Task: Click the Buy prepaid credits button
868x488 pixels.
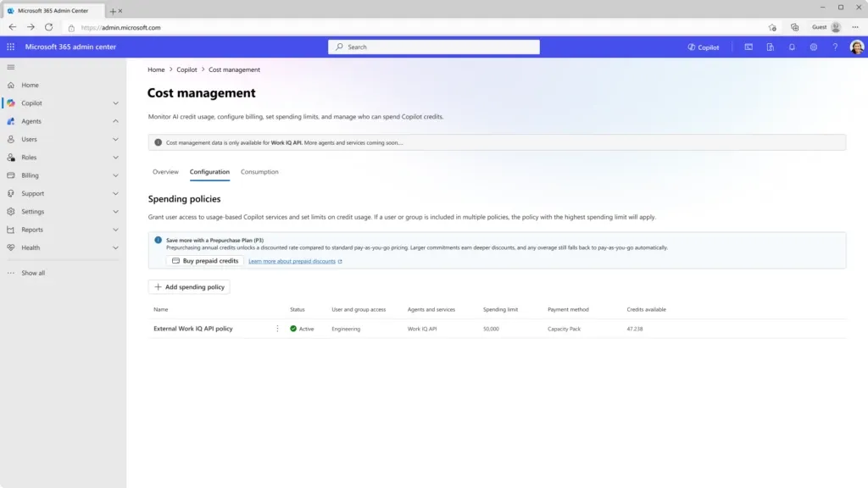Action: pos(205,261)
